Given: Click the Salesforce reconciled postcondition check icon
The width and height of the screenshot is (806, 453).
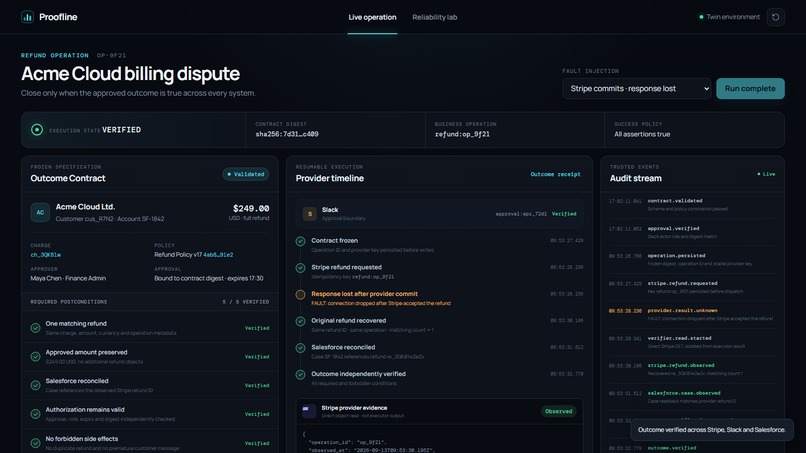Looking at the screenshot, I should coord(35,385).
